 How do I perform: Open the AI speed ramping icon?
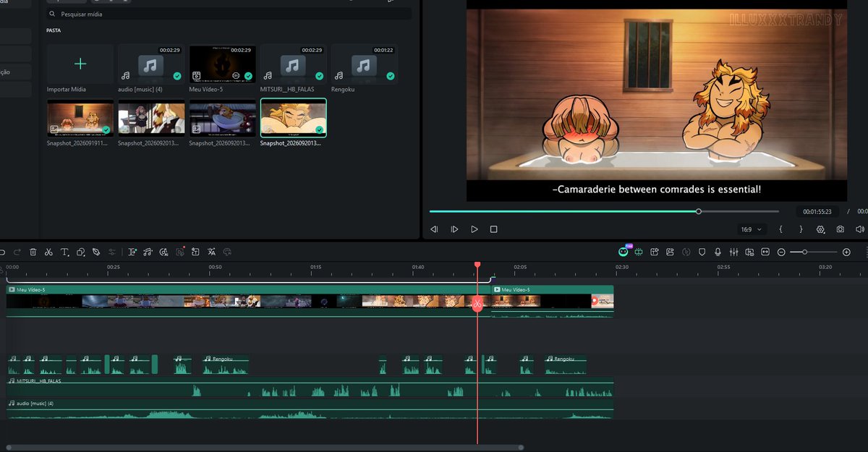point(163,252)
